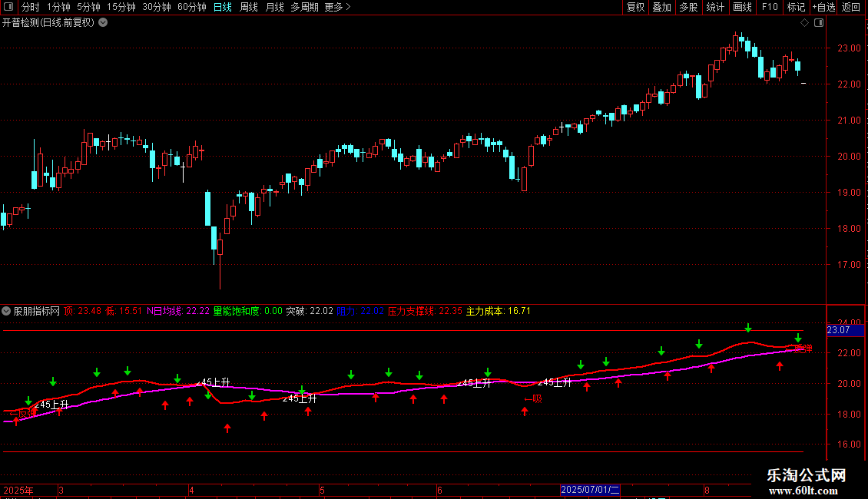Select the 1分钟 period tab
The height and width of the screenshot is (499, 868).
pos(58,7)
